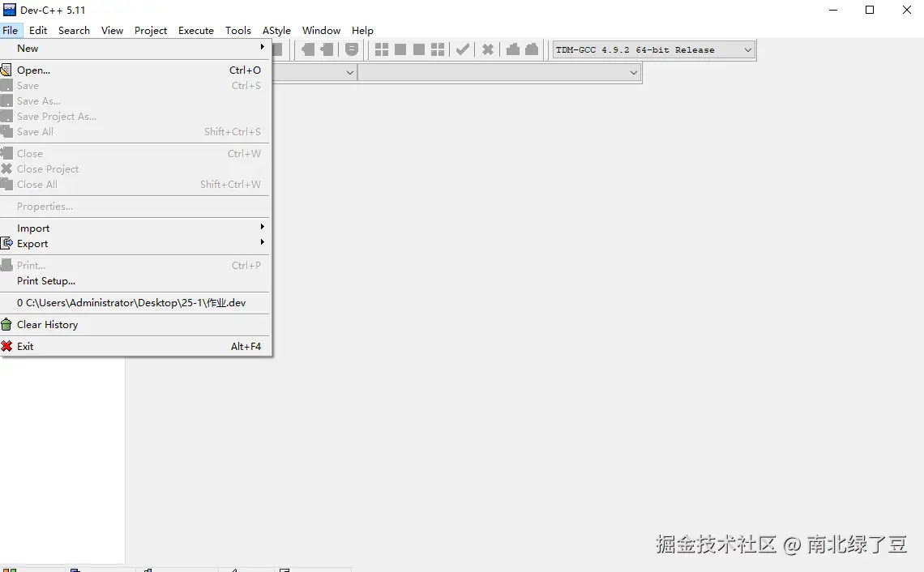Choose Print Setup... in File menu
Screen dimensions: 924x572
[135, 281]
